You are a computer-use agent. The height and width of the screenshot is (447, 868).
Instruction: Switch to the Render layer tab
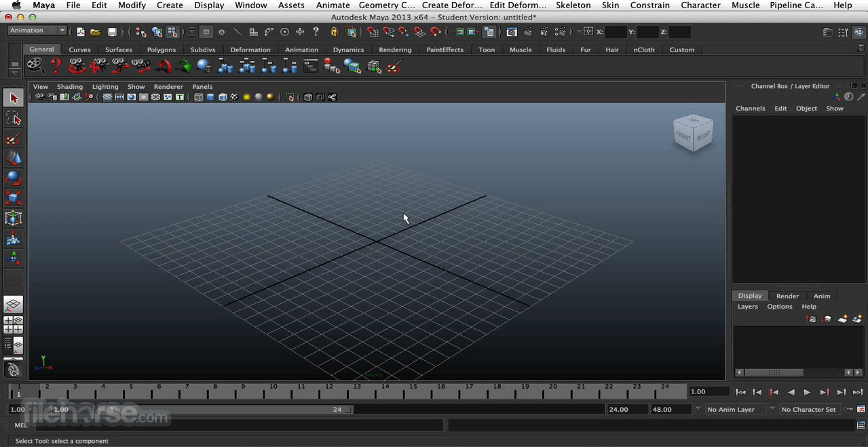pyautogui.click(x=787, y=296)
